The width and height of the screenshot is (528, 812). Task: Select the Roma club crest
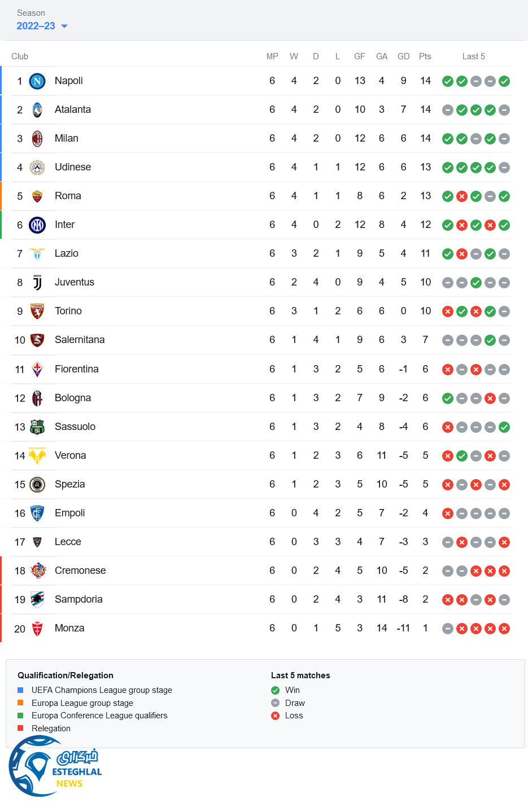(37, 196)
